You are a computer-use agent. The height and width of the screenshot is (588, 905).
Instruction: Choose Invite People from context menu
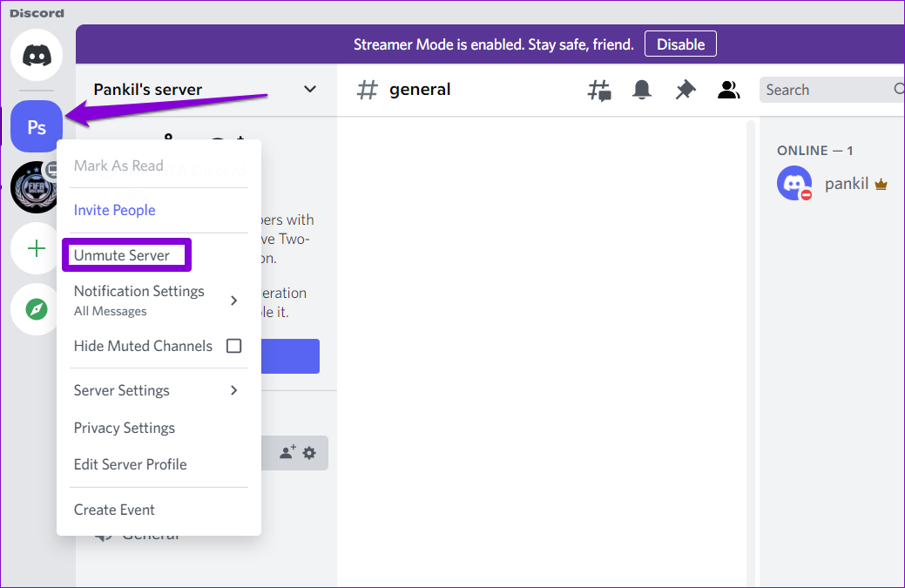click(x=159, y=210)
